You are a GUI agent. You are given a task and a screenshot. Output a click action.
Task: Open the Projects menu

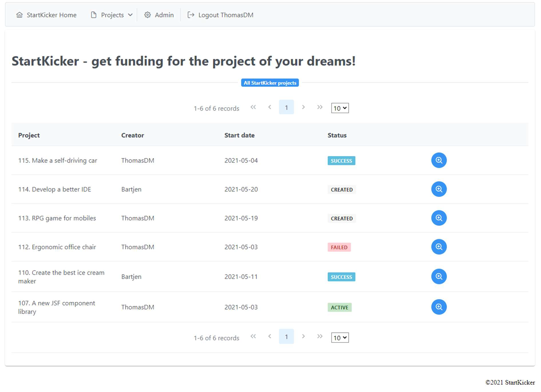[112, 15]
